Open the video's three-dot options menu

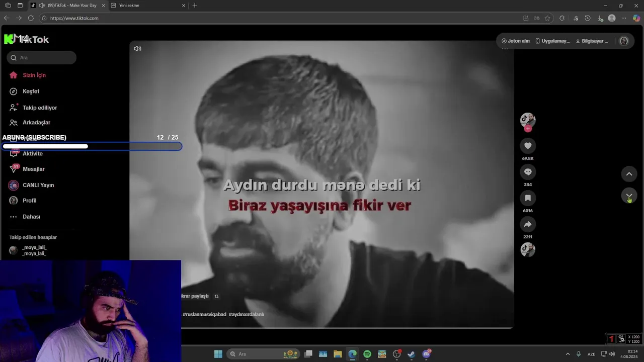[505, 49]
